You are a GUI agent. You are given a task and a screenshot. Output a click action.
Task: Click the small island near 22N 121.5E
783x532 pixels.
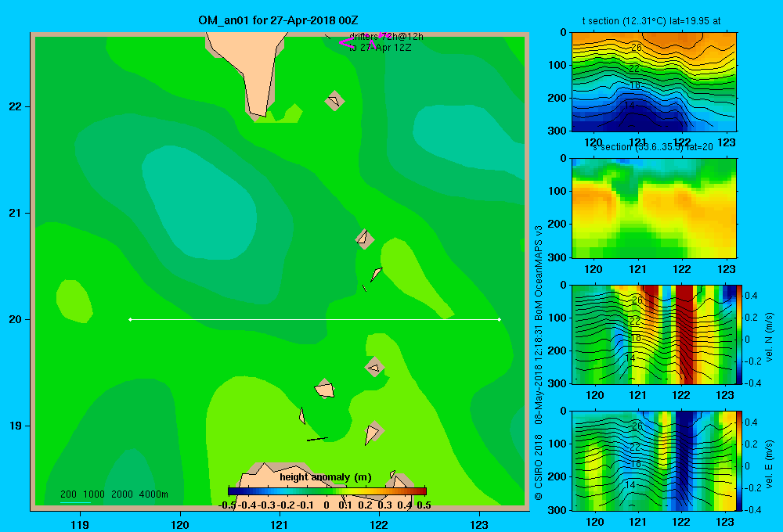[x=334, y=101]
